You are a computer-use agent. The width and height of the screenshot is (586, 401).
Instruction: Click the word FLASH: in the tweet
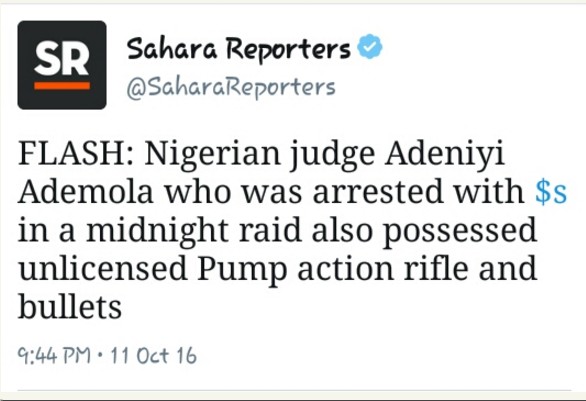[x=75, y=153]
